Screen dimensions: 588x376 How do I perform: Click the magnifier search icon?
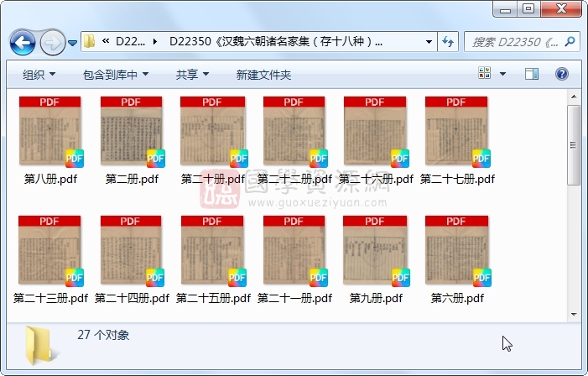coord(570,41)
